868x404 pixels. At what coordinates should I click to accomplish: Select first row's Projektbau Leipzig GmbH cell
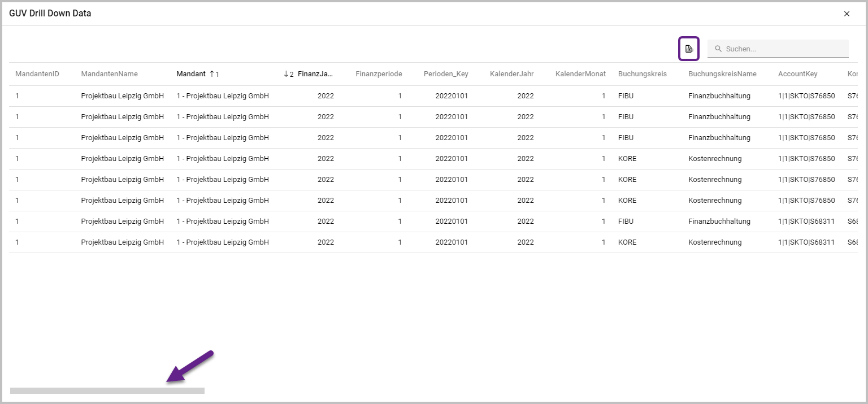(x=123, y=96)
